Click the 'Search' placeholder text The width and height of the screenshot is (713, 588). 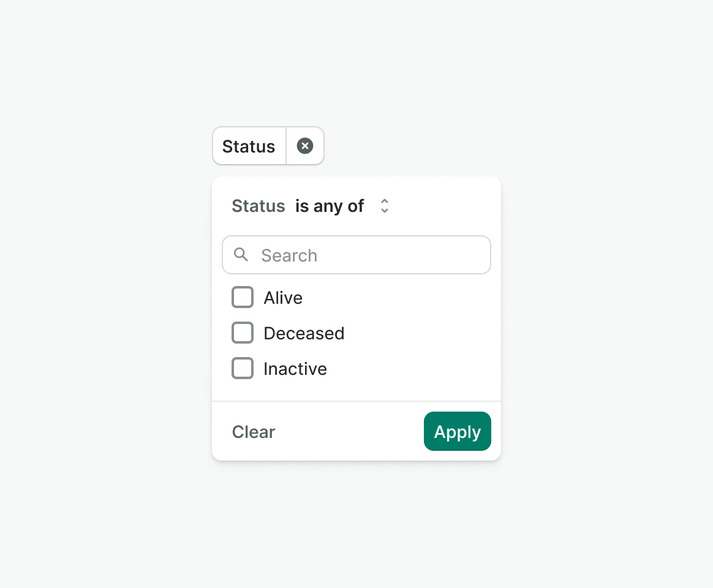pos(289,255)
